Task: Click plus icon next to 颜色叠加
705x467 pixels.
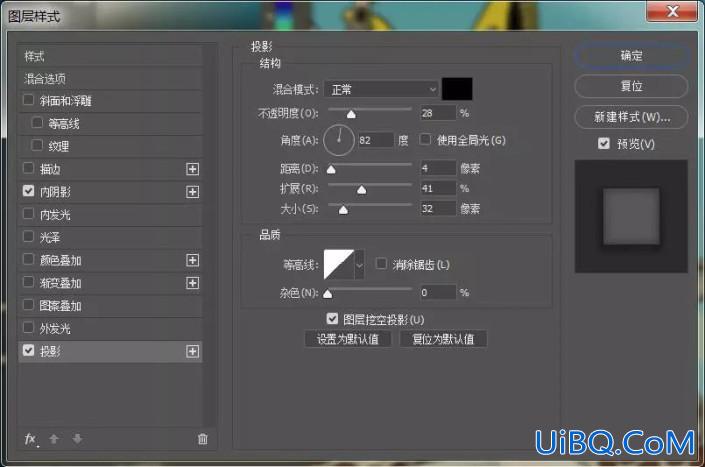Action: (192, 260)
